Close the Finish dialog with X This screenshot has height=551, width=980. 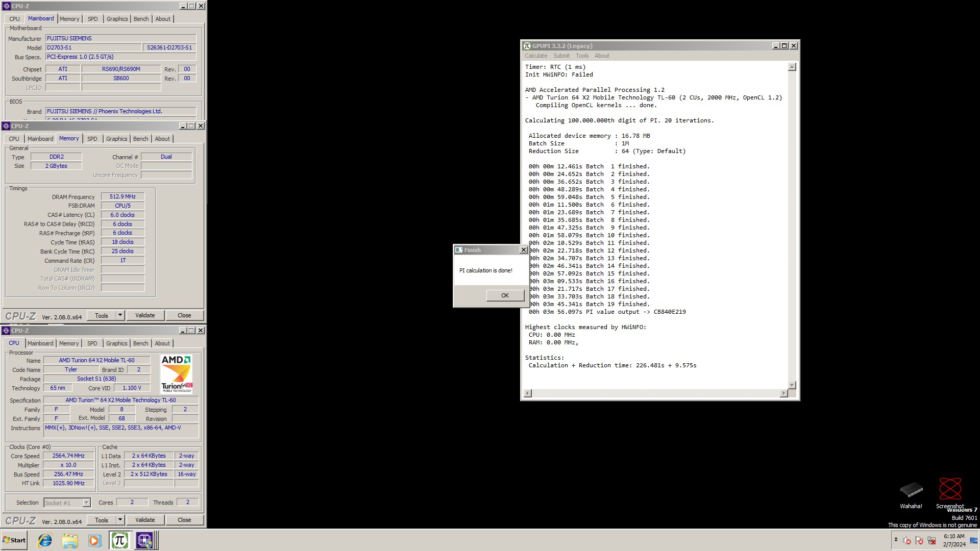[523, 250]
